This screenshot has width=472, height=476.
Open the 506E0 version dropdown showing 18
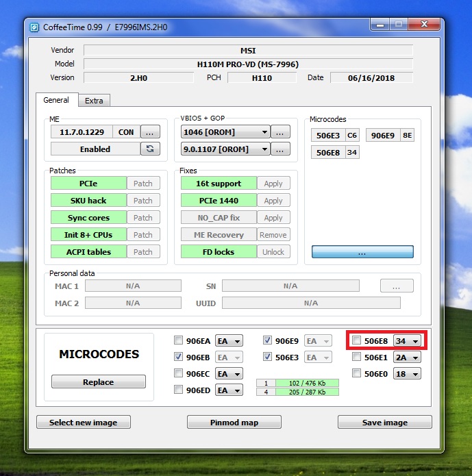(x=407, y=374)
